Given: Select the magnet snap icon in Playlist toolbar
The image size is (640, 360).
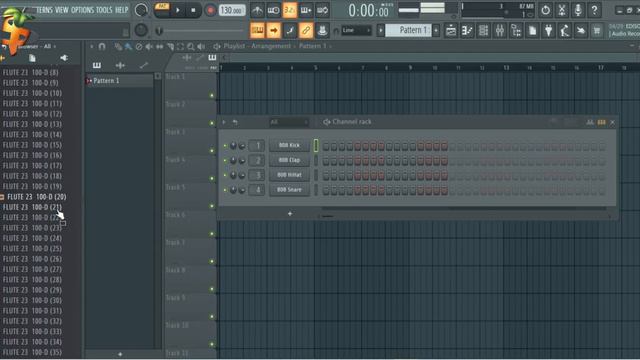Looking at the screenshot, I should coord(102,47).
